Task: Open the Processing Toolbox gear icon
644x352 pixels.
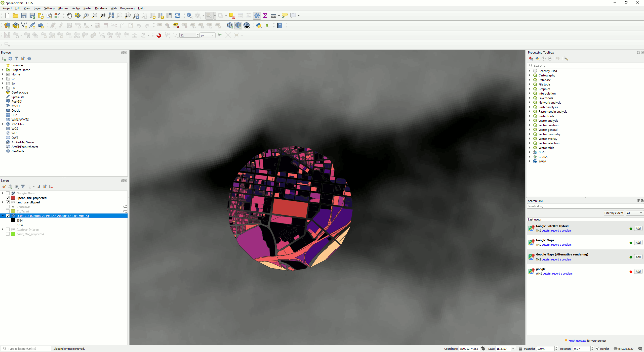Action: click(x=257, y=16)
